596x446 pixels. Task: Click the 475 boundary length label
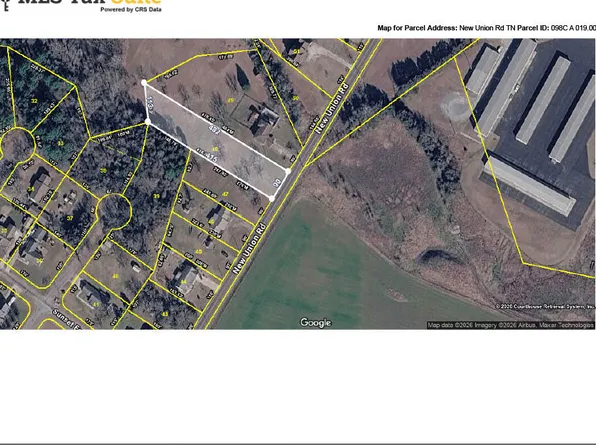(211, 157)
